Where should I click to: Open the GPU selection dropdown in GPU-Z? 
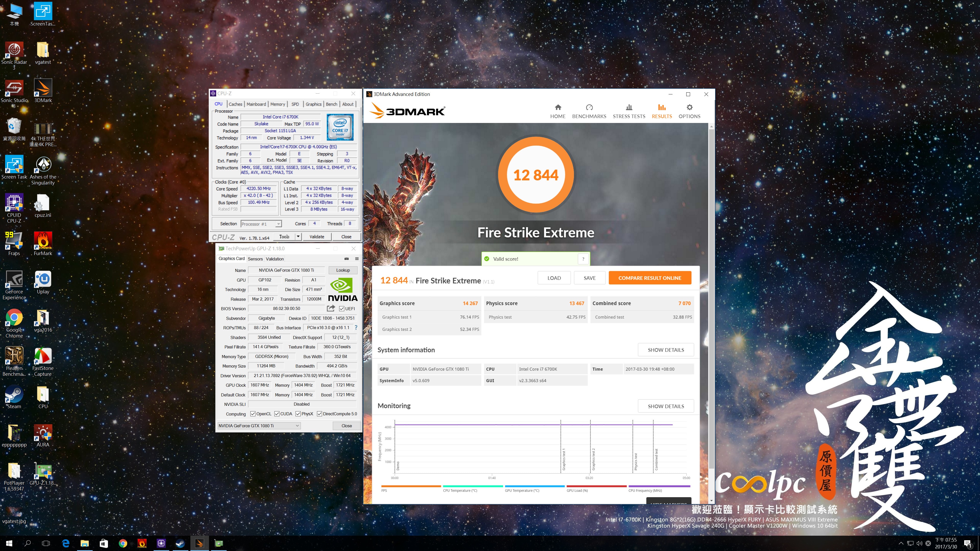click(259, 425)
